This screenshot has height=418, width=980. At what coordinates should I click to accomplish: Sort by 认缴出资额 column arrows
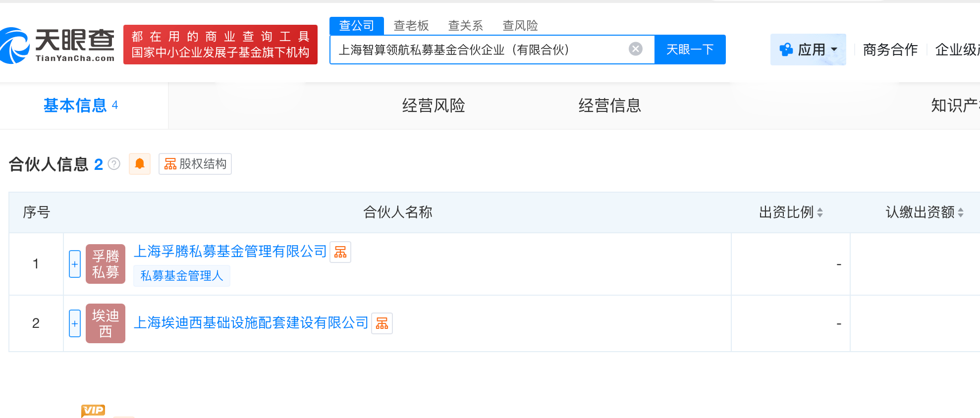961,212
